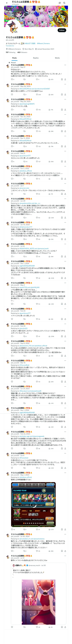Click the Follow button
Viewport: 72px width, 644px height.
tap(62, 30)
